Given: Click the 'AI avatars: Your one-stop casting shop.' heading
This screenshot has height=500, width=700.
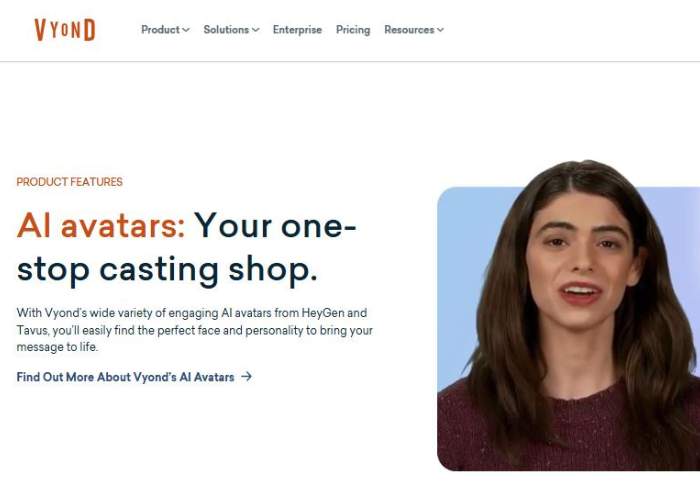Looking at the screenshot, I should click(187, 248).
